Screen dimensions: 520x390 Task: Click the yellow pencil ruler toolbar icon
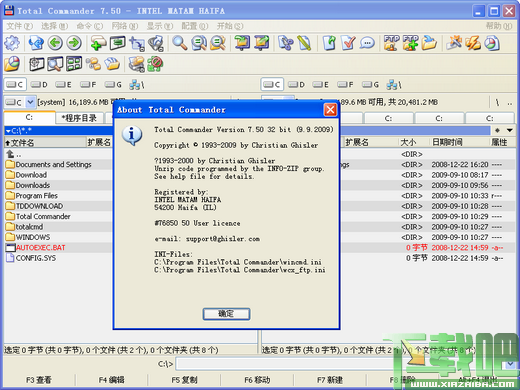(x=304, y=43)
